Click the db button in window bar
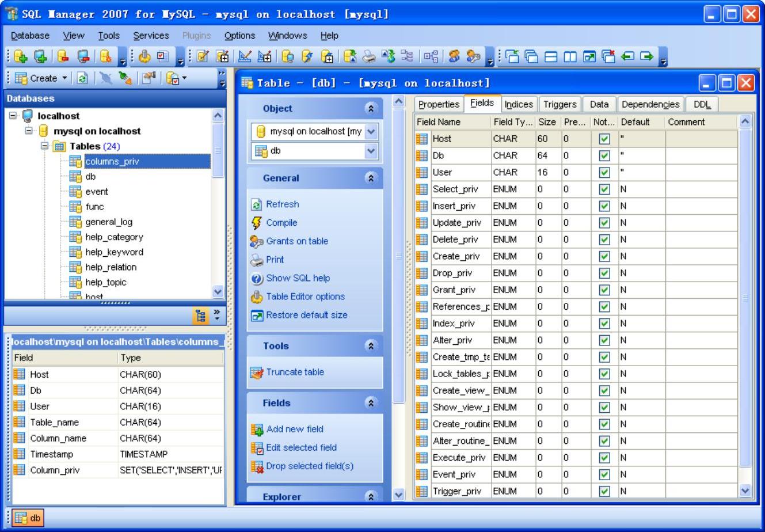765x532 pixels. pos(28,518)
